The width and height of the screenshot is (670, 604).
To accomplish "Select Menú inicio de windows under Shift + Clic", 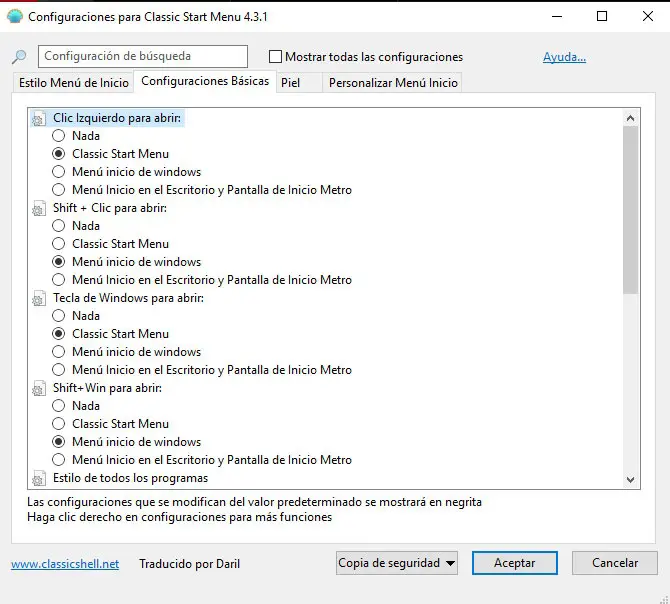I will point(59,262).
